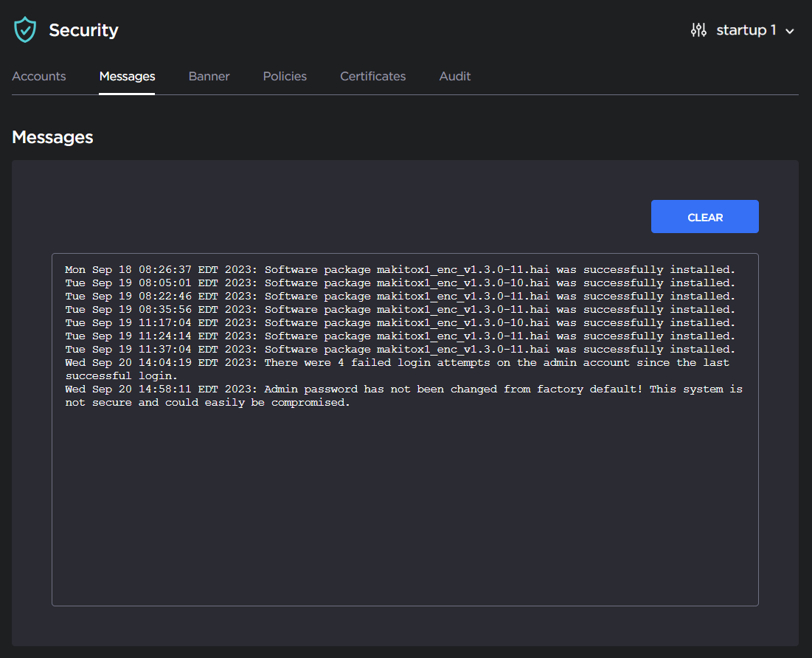Select the Tue Sep 19 08:05:01 log line

coord(400,283)
